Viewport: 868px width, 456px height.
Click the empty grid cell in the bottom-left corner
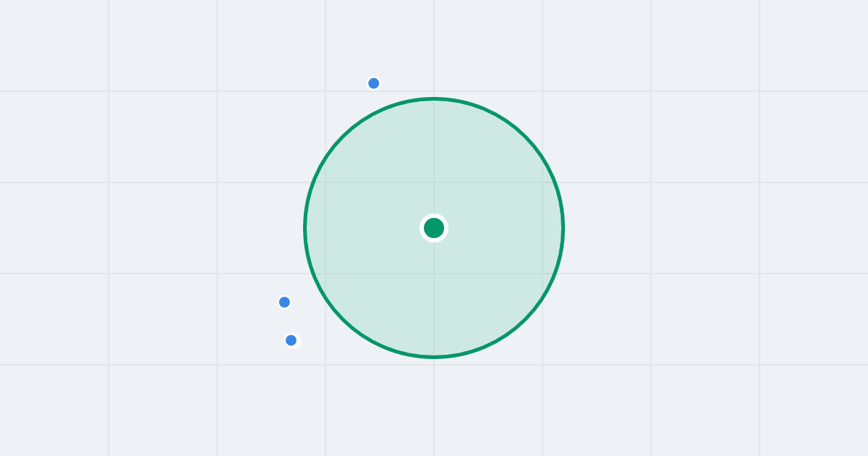coord(54,410)
